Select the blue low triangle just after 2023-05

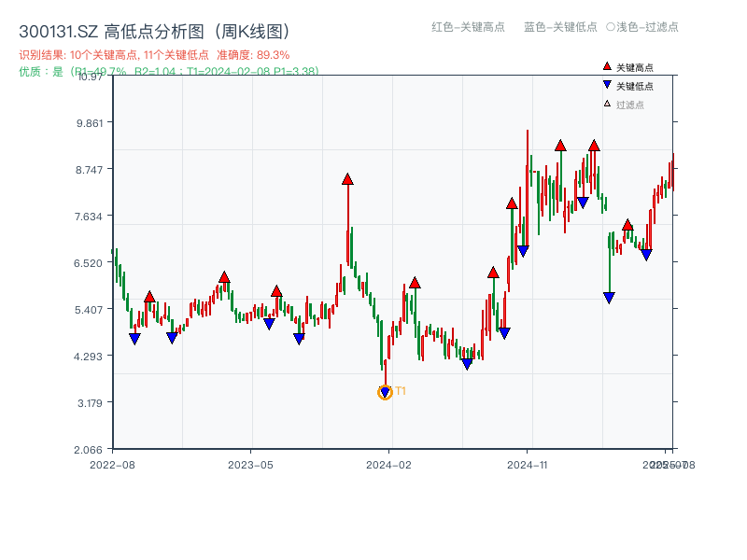tap(269, 324)
